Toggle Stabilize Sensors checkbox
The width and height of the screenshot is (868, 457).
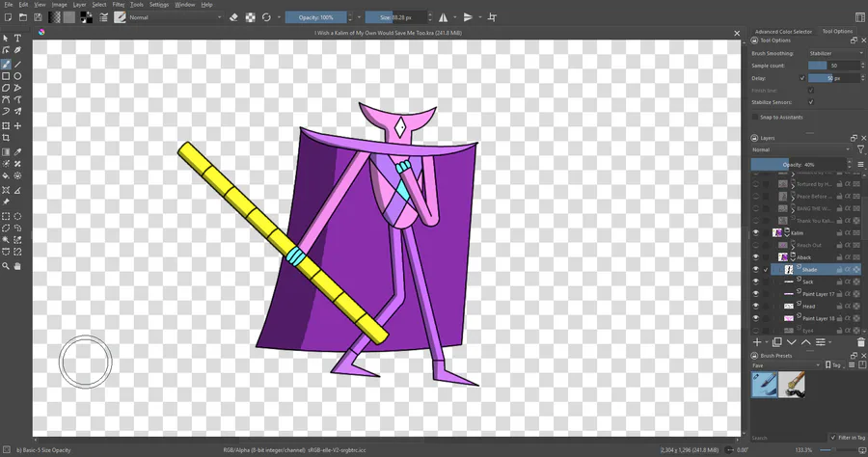[810, 102]
